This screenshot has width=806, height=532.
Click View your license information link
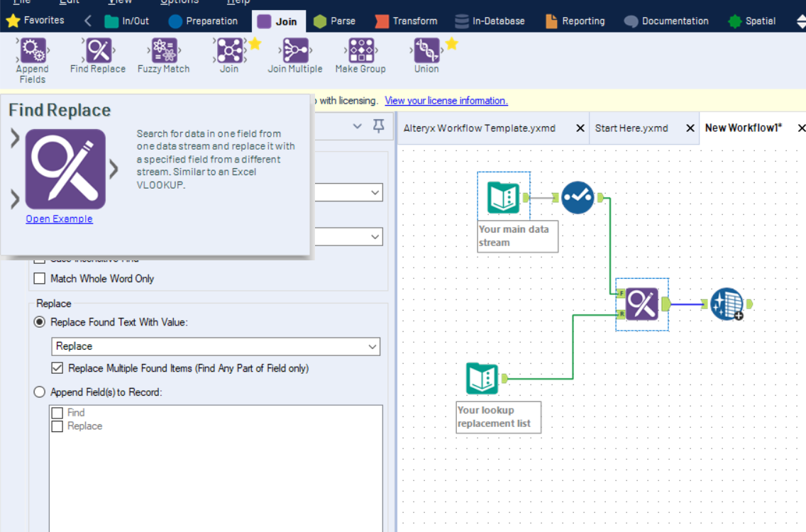446,101
